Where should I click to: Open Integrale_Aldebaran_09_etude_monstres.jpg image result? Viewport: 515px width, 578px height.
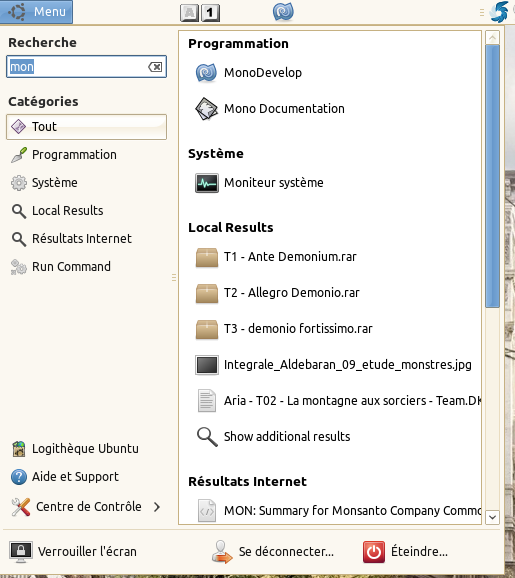point(333,365)
